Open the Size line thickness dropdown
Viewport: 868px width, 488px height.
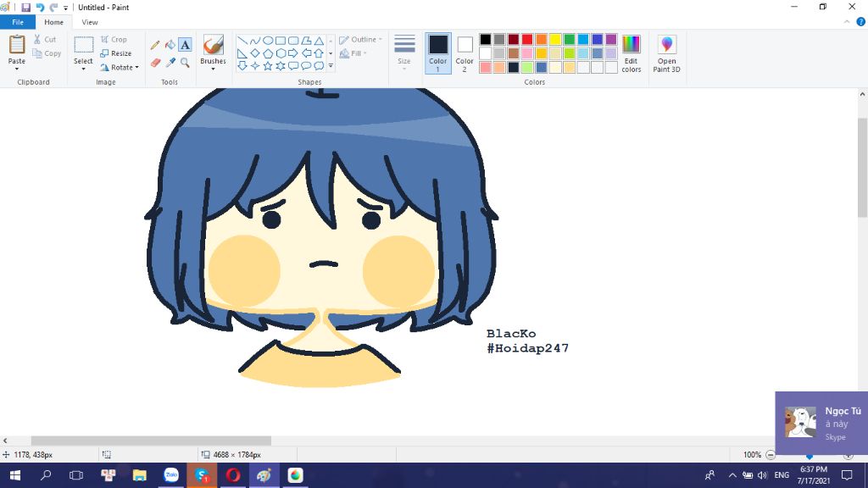(404, 52)
